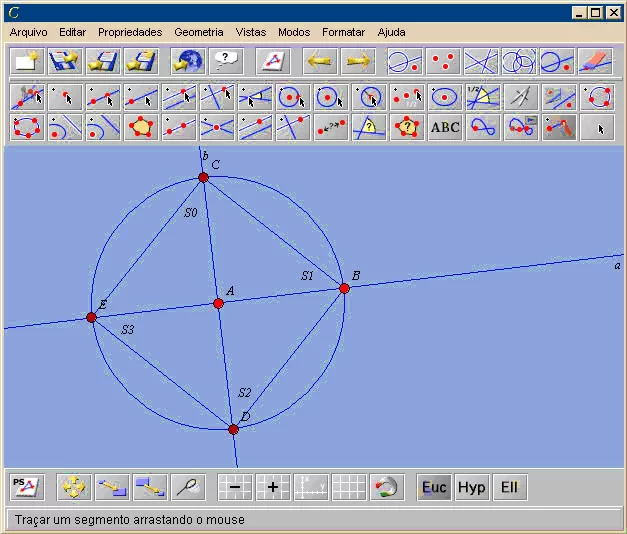627x534 pixels.
Task: Export to web with the globe icon
Action: 188,61
